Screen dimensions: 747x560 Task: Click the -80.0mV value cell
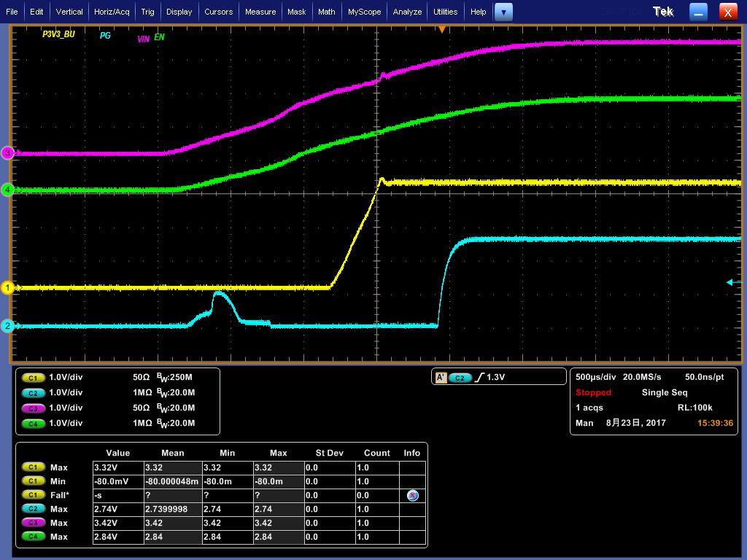[x=118, y=481]
